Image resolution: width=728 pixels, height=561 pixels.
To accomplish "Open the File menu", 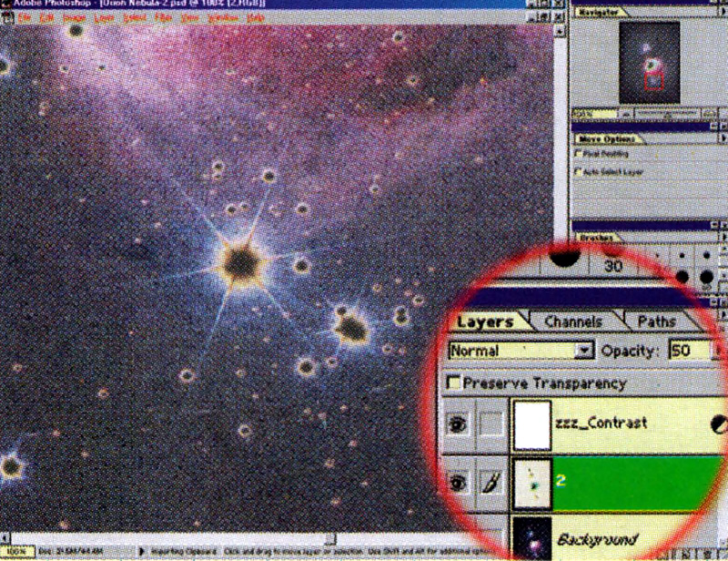I will [x=24, y=18].
